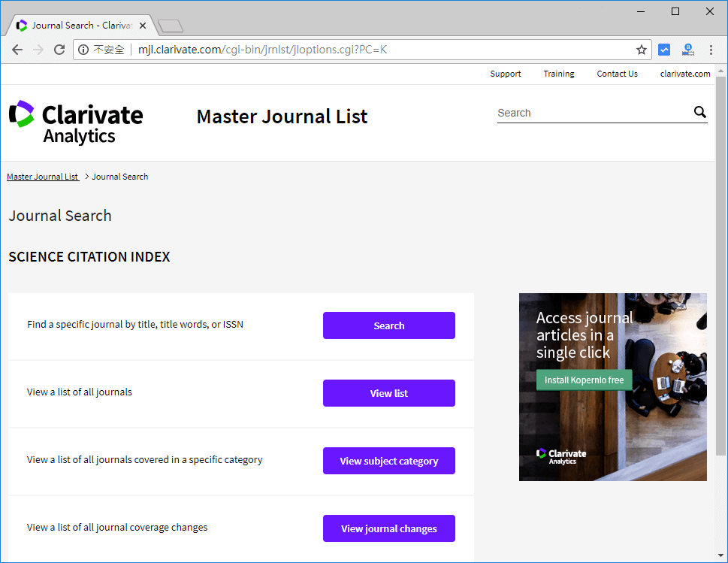Click Install Kopernio free button

[584, 380]
